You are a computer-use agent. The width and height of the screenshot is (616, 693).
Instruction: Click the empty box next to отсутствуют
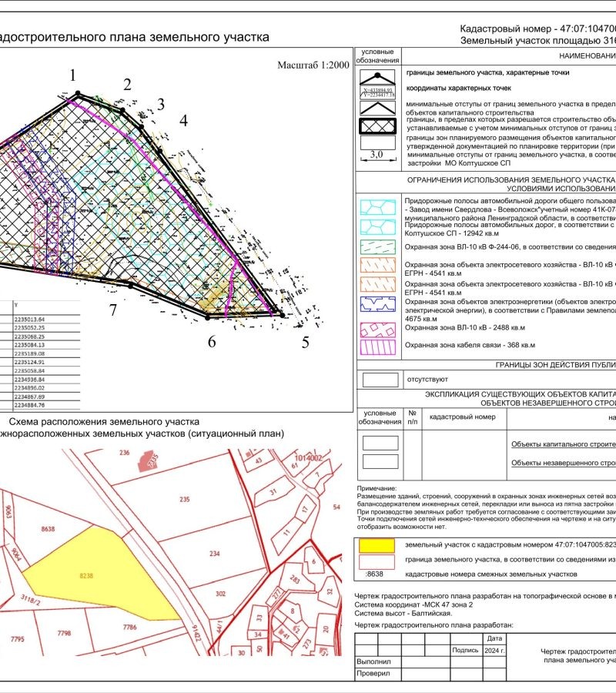380,380
